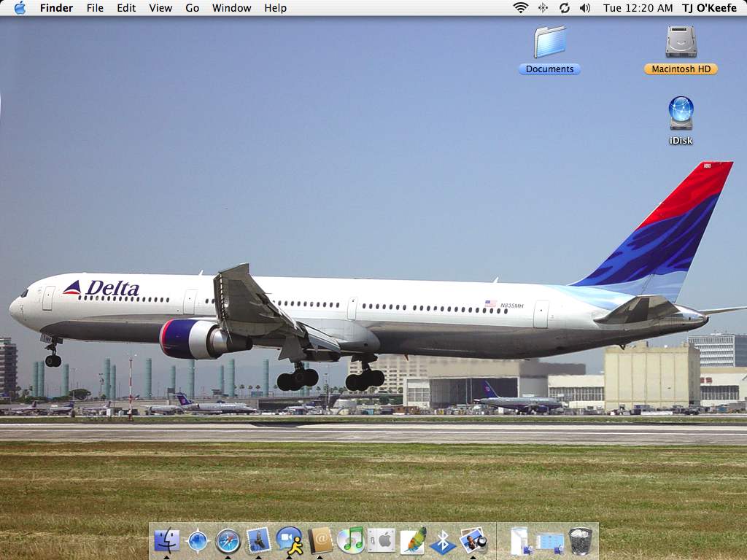Open the File menu
Image resolution: width=747 pixels, height=560 pixels.
[x=95, y=8]
